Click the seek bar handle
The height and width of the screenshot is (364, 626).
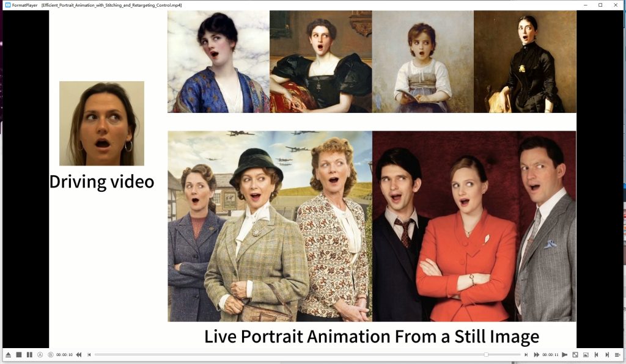point(486,355)
